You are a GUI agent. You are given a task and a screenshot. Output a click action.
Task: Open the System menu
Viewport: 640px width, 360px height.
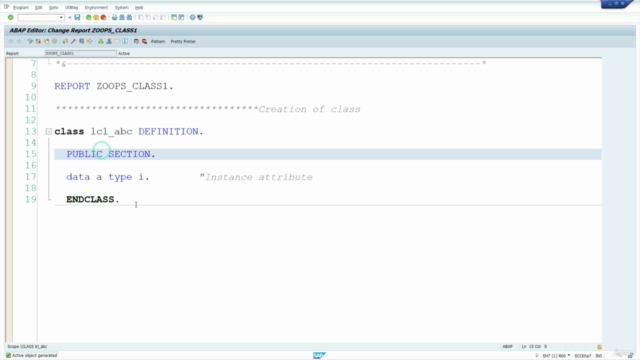click(x=121, y=7)
